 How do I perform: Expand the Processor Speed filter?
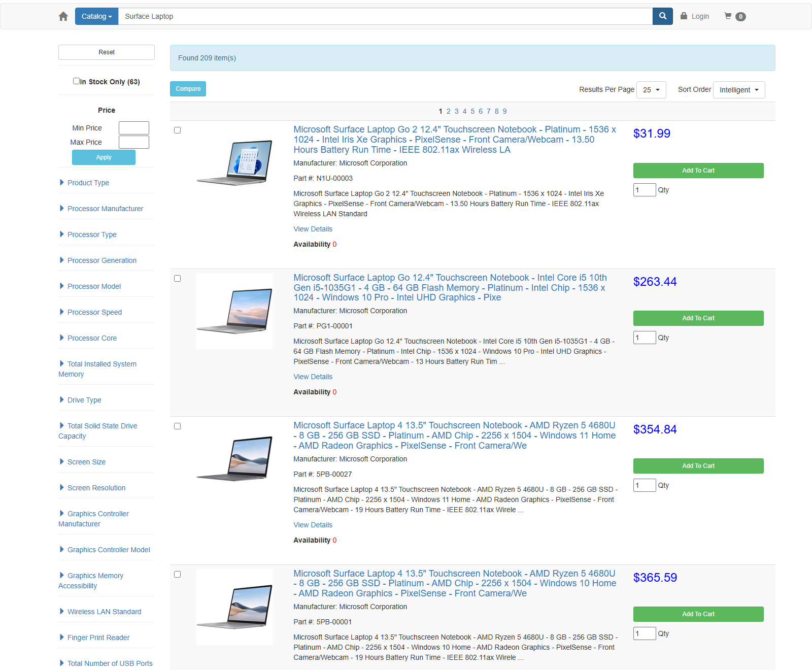coord(94,312)
